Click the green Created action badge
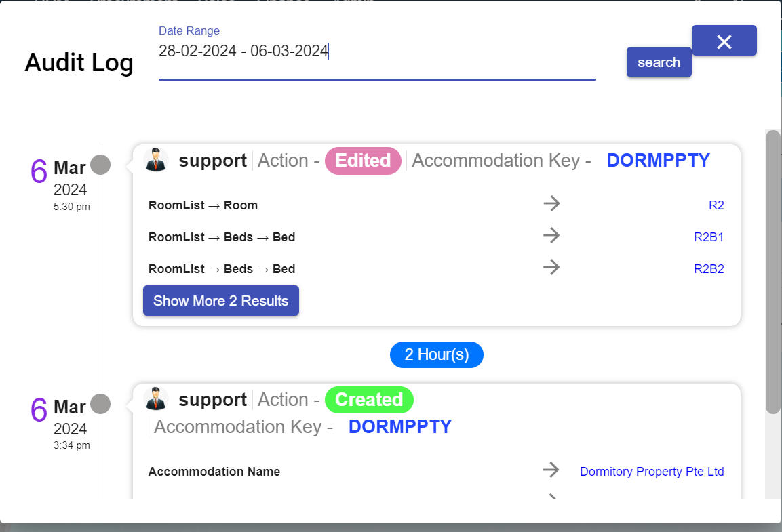The height and width of the screenshot is (532, 782). click(x=368, y=400)
